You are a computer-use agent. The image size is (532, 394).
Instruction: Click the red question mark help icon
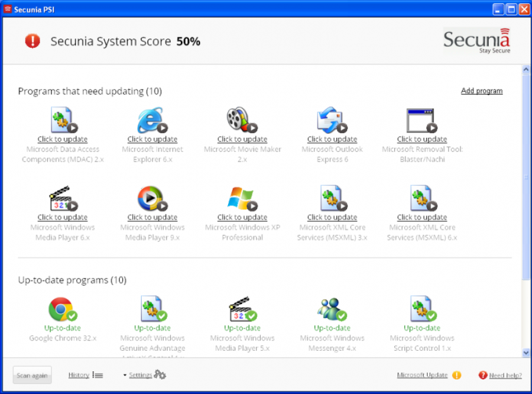(x=483, y=375)
